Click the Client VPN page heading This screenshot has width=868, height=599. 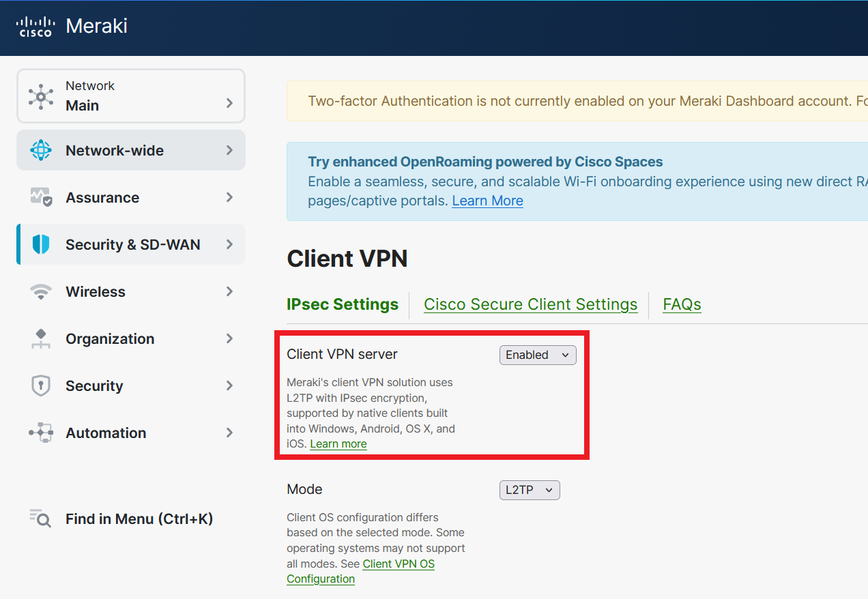click(x=347, y=259)
